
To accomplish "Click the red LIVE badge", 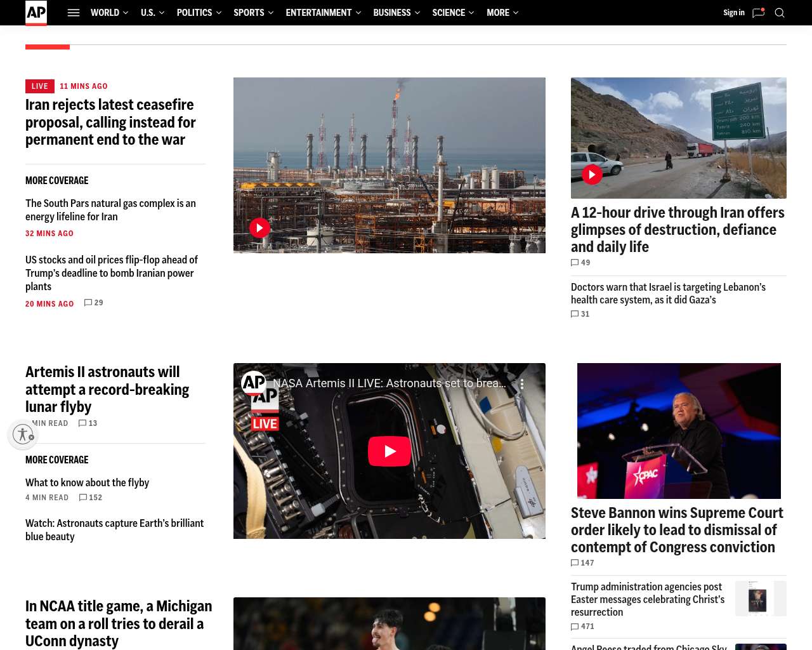I will click(40, 86).
